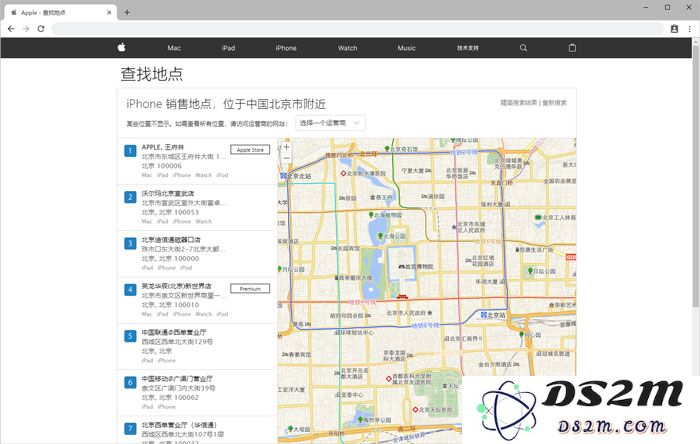The height and width of the screenshot is (444, 700).
Task: Open the browser profile icon
Action: pyautogui.click(x=675, y=29)
